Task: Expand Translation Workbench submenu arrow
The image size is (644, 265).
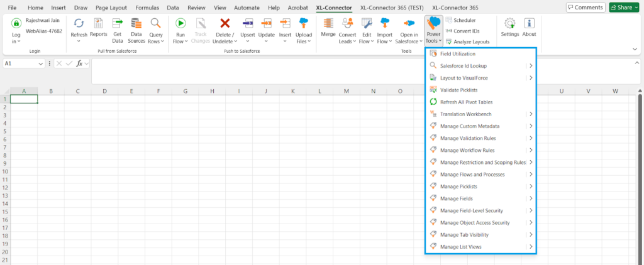Action: 531,114
